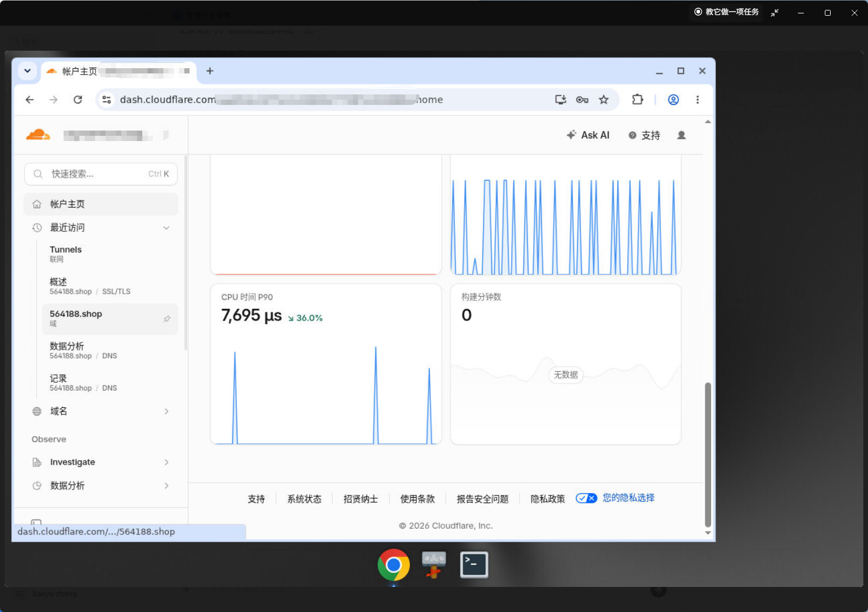Open the Cloudflare user account icon
The width and height of the screenshot is (868, 612).
pos(681,135)
